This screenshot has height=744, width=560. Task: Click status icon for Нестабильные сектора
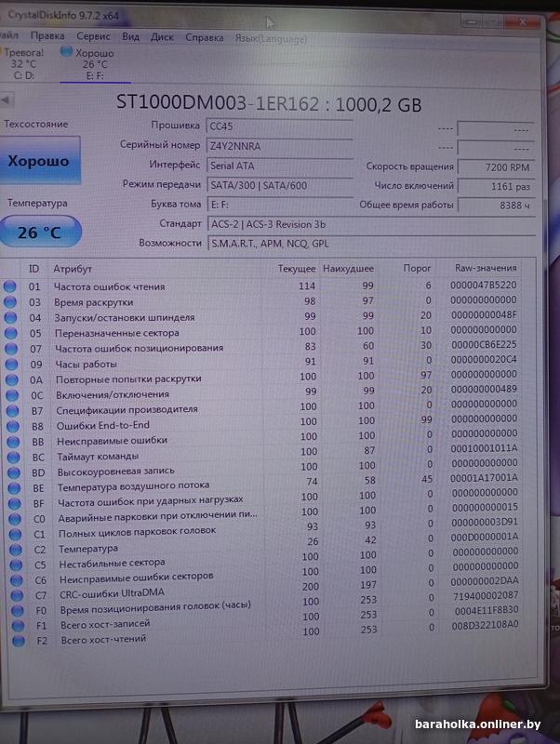(x=17, y=565)
